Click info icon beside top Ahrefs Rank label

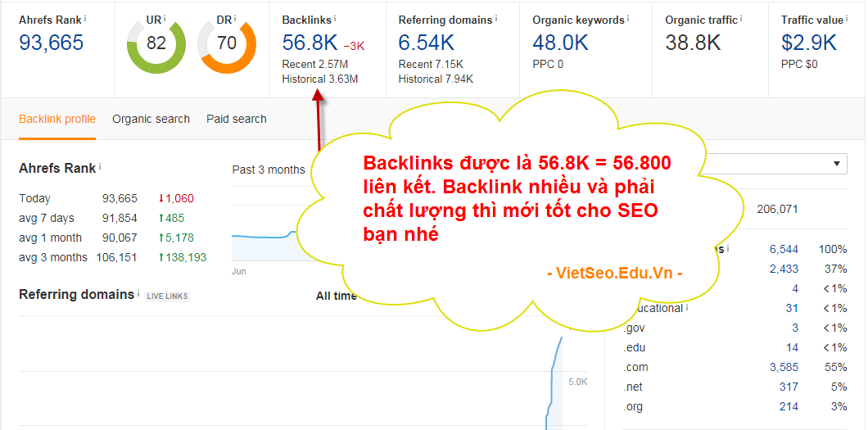86,17
